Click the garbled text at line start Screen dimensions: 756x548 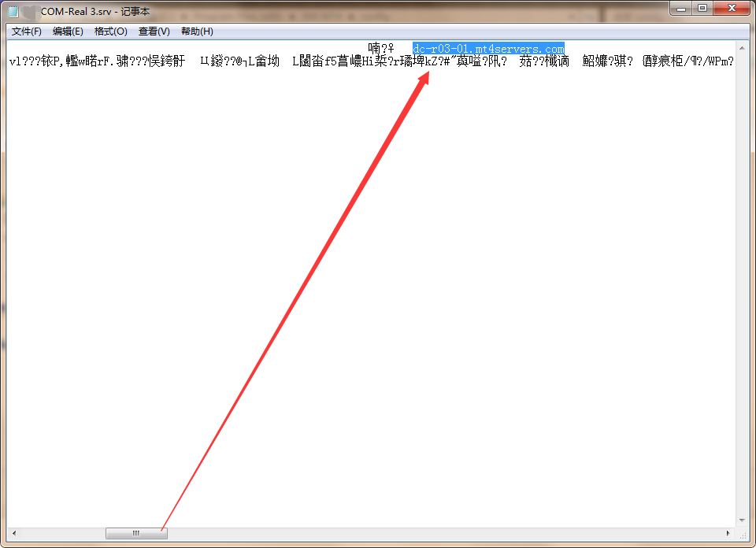(x=47, y=62)
